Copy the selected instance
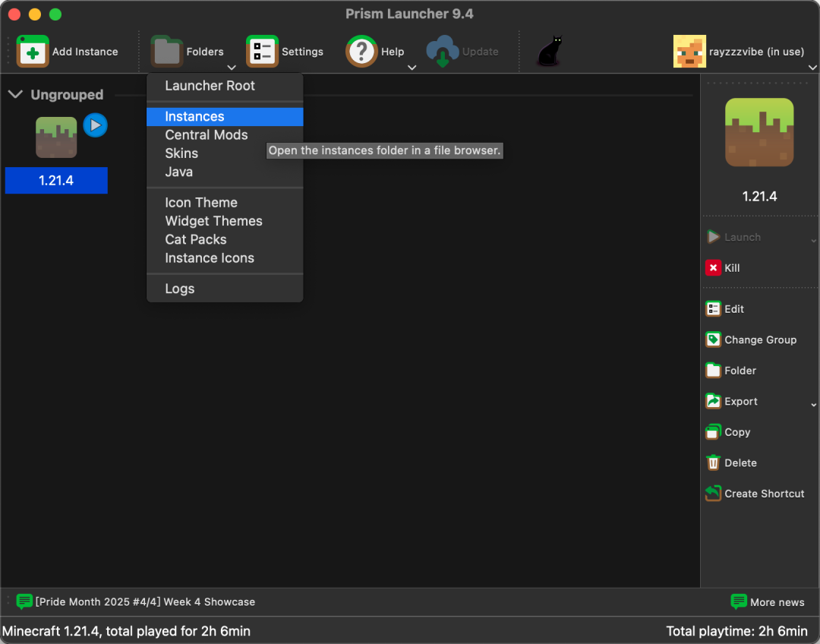Screen dimensions: 820x644 [x=728, y=433]
